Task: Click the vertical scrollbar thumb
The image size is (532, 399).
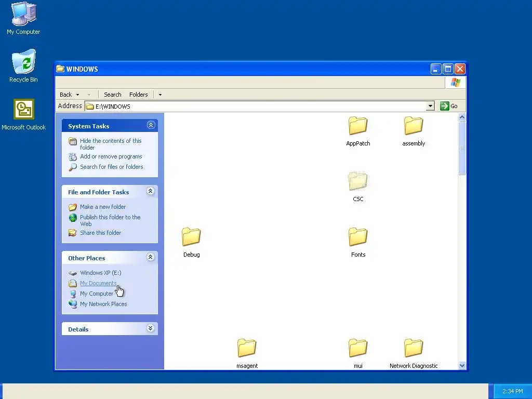Action: pyautogui.click(x=462, y=148)
